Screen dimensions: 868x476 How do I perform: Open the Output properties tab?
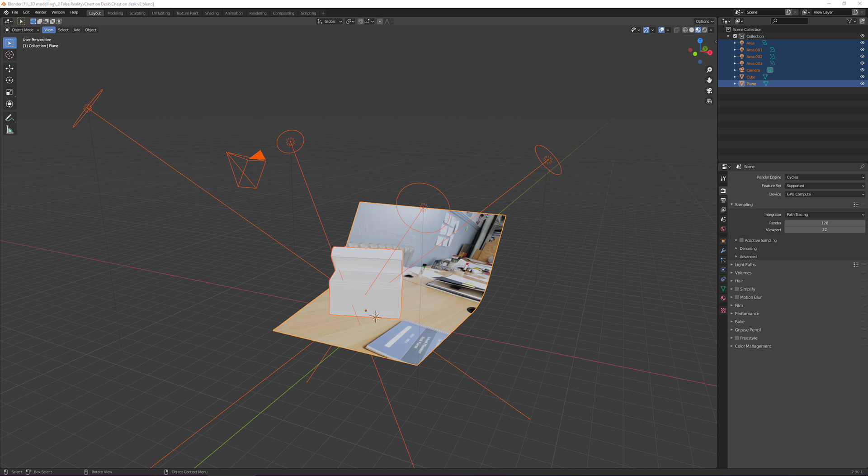pos(723,200)
